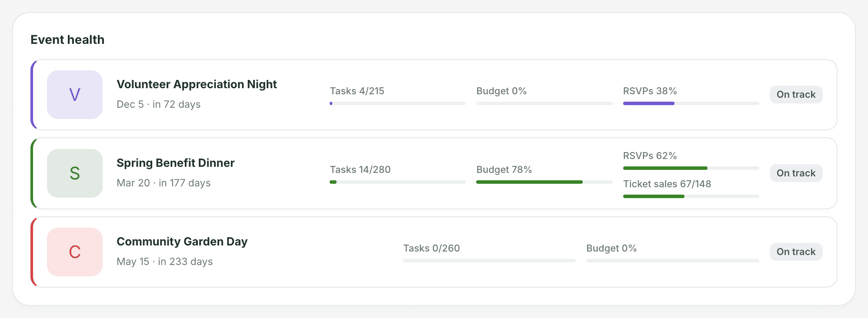Click the Budget 78% progress bar
The image size is (868, 318).
click(544, 182)
